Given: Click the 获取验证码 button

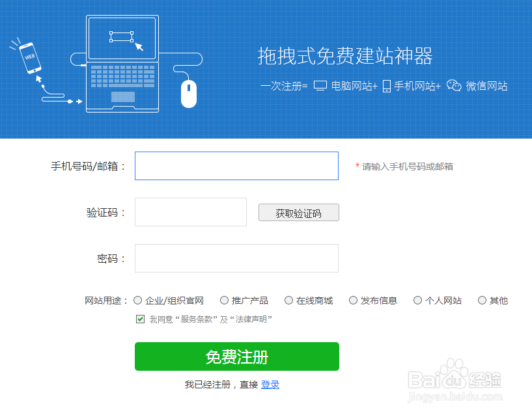Looking at the screenshot, I should [299, 213].
